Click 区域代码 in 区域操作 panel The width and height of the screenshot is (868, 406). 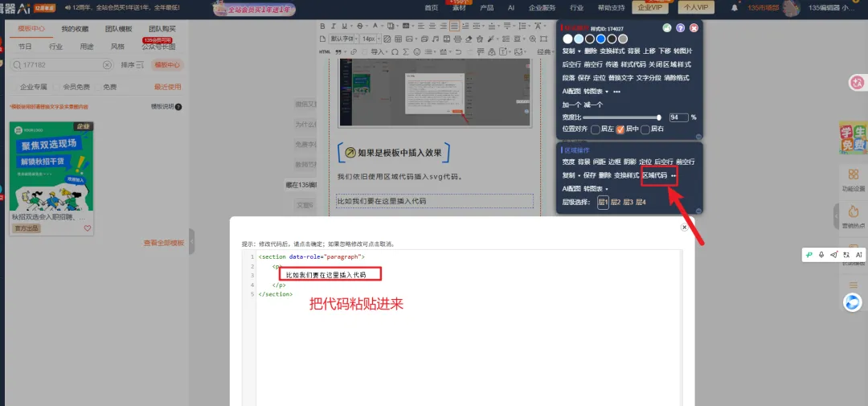click(656, 175)
